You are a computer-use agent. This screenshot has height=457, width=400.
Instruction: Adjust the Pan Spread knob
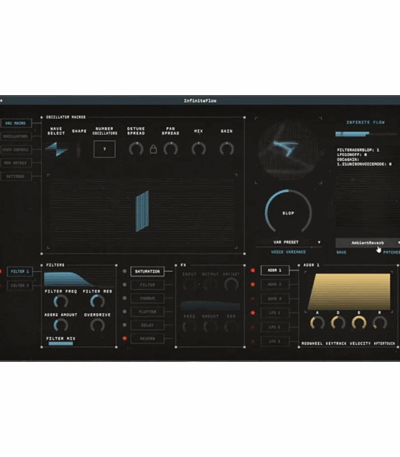171,149
